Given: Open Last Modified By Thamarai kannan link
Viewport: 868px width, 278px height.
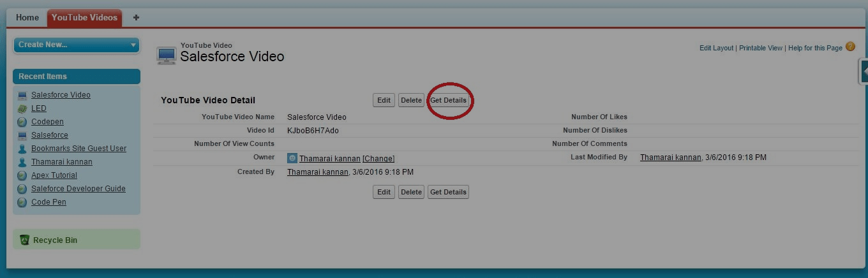Looking at the screenshot, I should pos(671,157).
